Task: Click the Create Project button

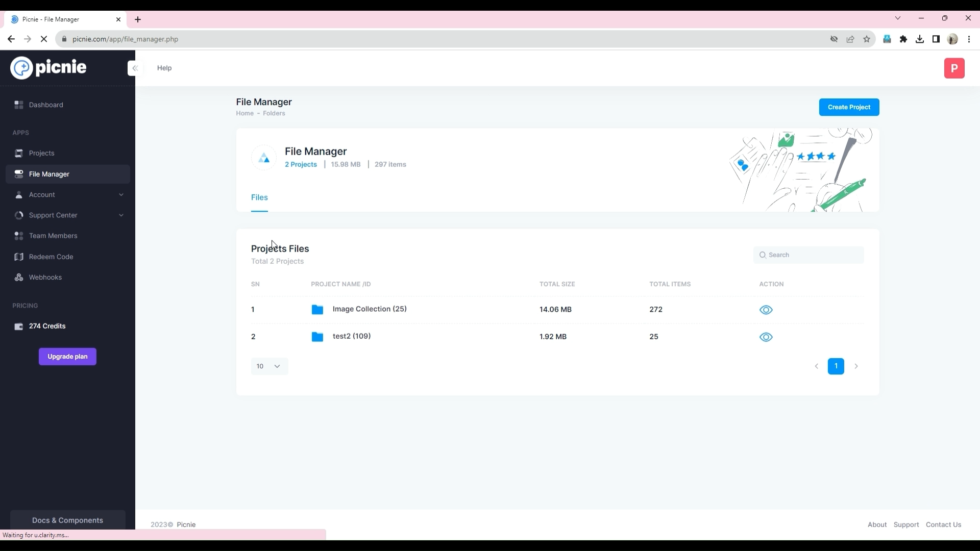Action: point(848,107)
